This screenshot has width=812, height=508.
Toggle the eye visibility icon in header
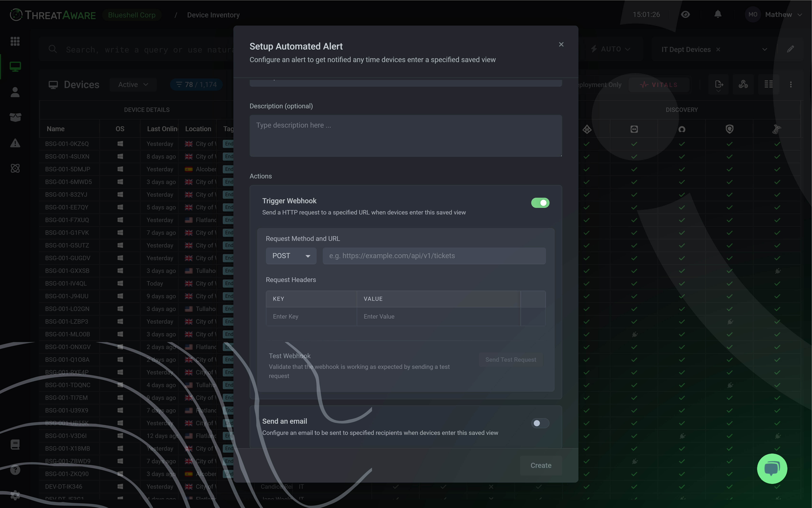tap(685, 14)
